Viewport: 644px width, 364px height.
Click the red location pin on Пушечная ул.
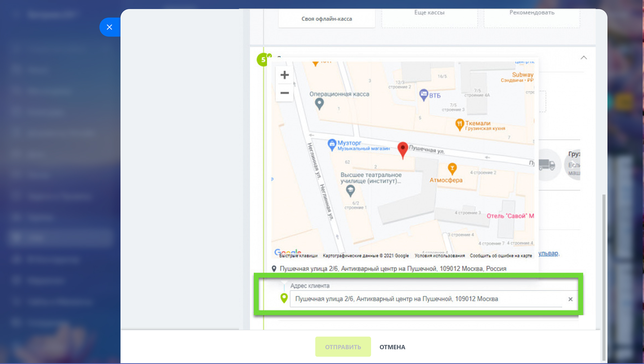click(403, 150)
